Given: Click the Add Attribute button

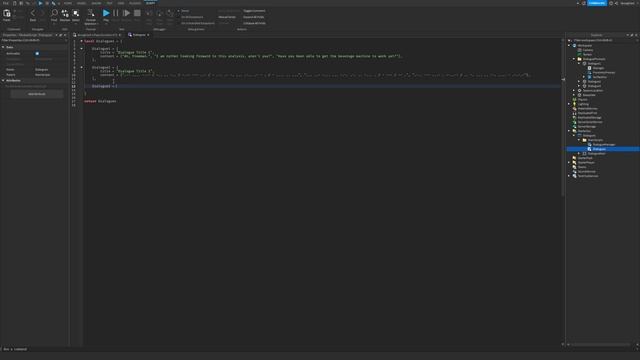Looking at the screenshot, I should pyautogui.click(x=37, y=94).
